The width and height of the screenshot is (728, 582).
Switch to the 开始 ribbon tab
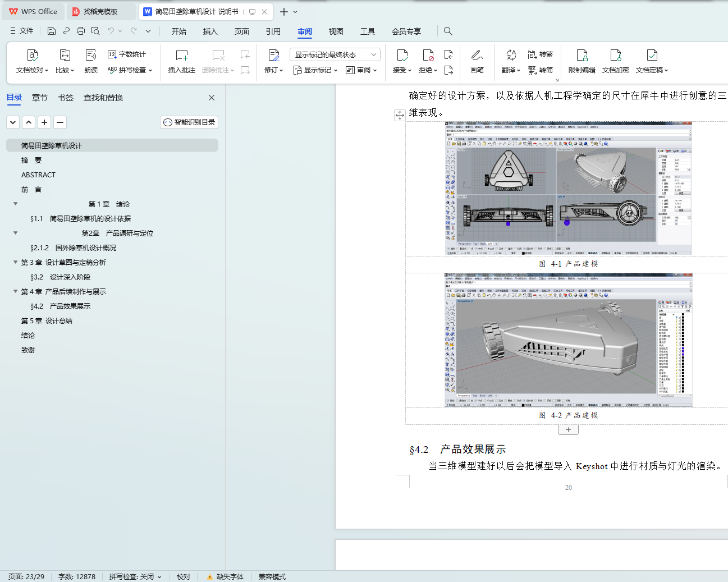pyautogui.click(x=179, y=31)
